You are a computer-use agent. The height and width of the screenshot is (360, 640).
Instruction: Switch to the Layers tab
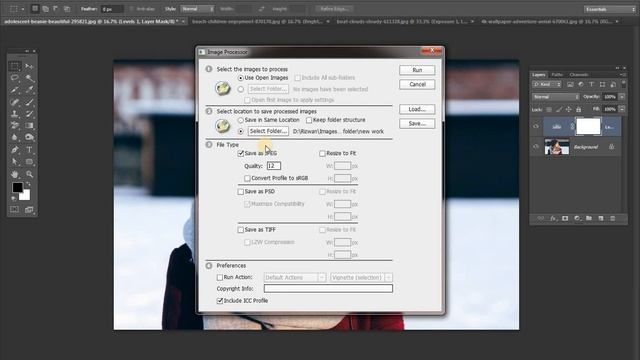539,75
